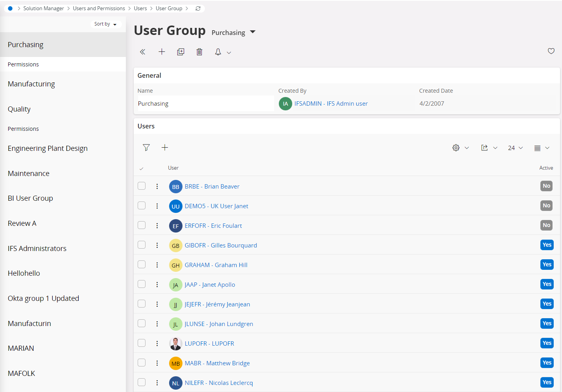Screen dimensions: 562x392
Task: Click the plus icon to create new user group
Action: (x=162, y=52)
